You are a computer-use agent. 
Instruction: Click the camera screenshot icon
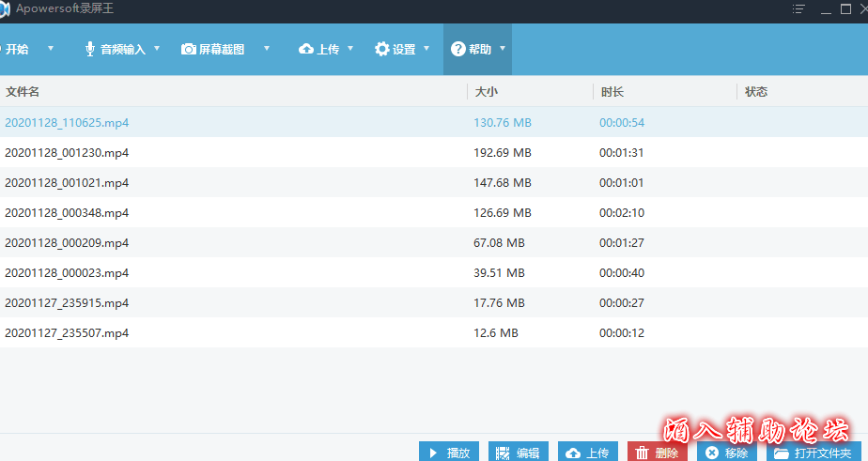click(x=189, y=49)
